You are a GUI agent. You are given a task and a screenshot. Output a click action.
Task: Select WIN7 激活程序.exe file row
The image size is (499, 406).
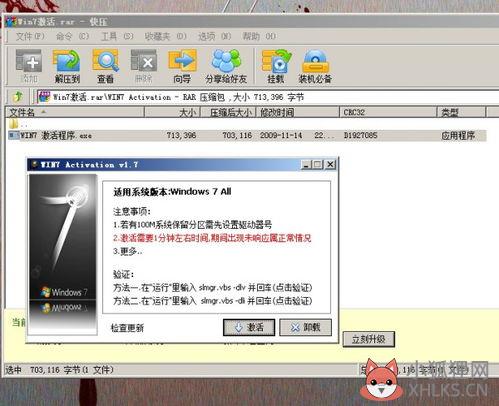pyautogui.click(x=246, y=135)
